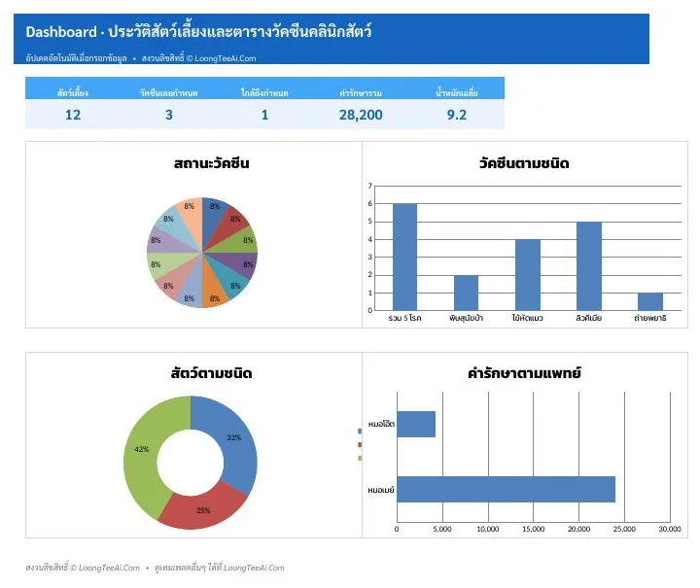This screenshot has width=700, height=588.
Task: Click the วัคซีนเลยกำหนด KPI label
Action: pos(168,92)
